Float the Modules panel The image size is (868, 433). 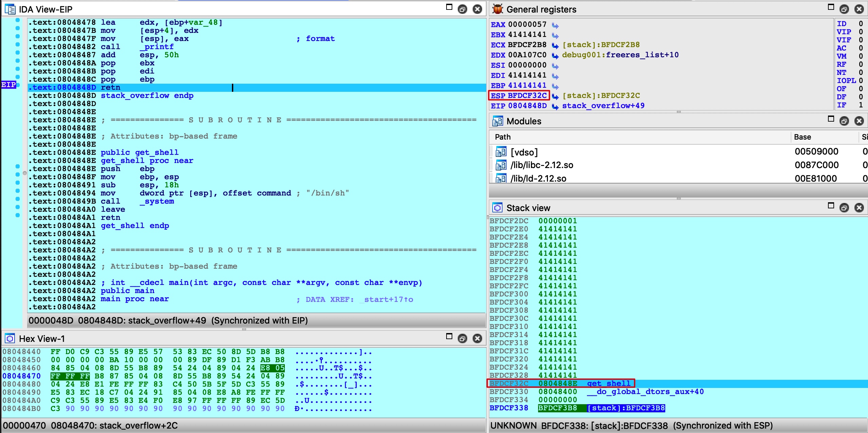844,121
